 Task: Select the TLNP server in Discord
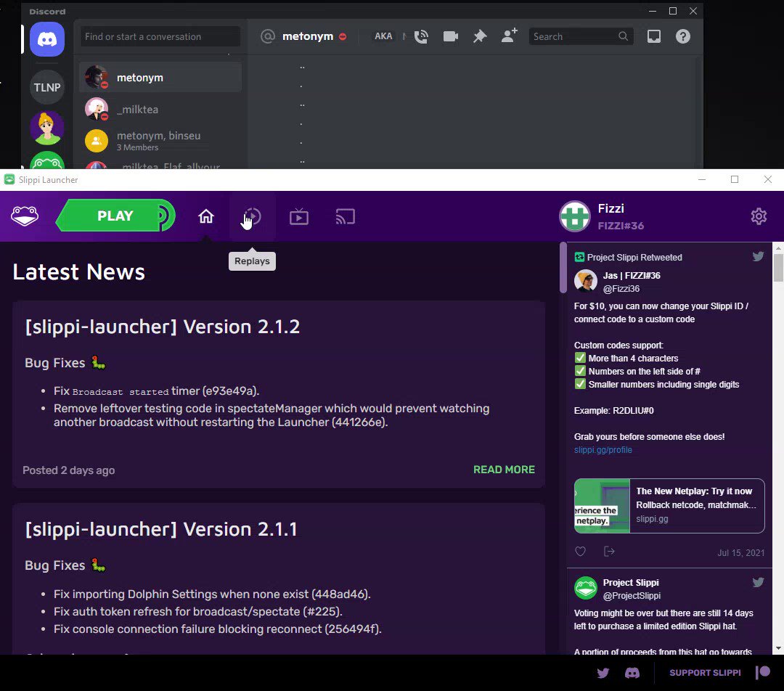[47, 88]
